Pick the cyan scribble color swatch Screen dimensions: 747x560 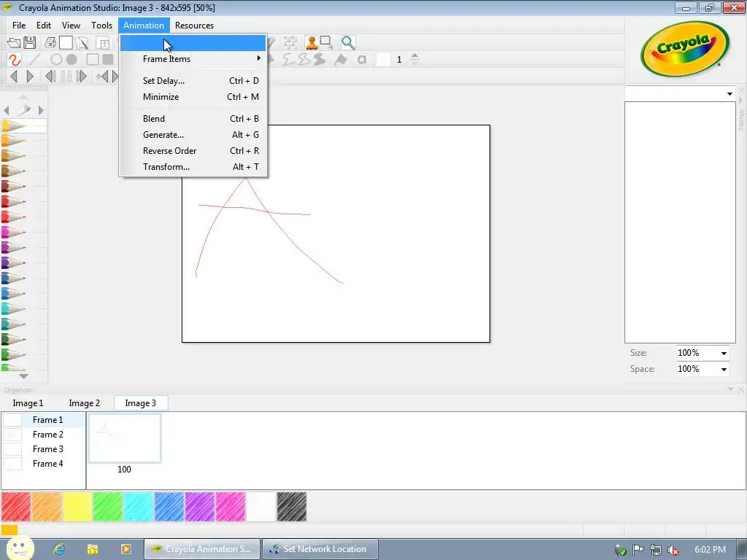coord(138,507)
